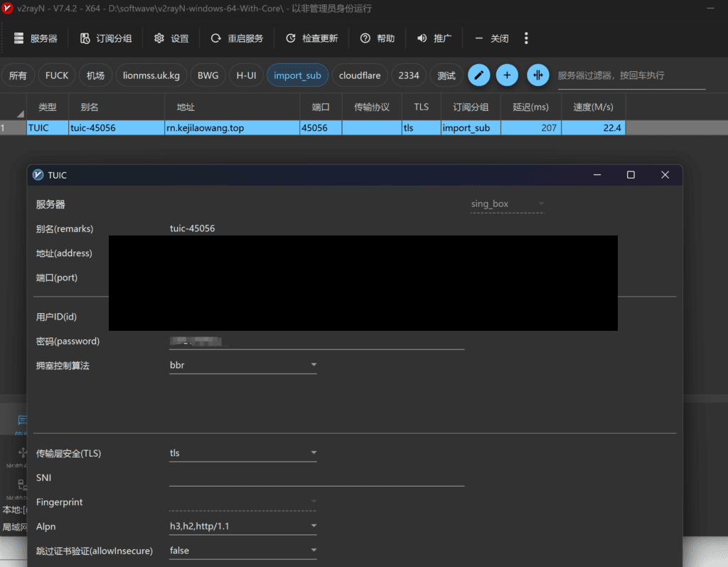
Task: Open the three-dot overflow menu
Action: tap(526, 38)
